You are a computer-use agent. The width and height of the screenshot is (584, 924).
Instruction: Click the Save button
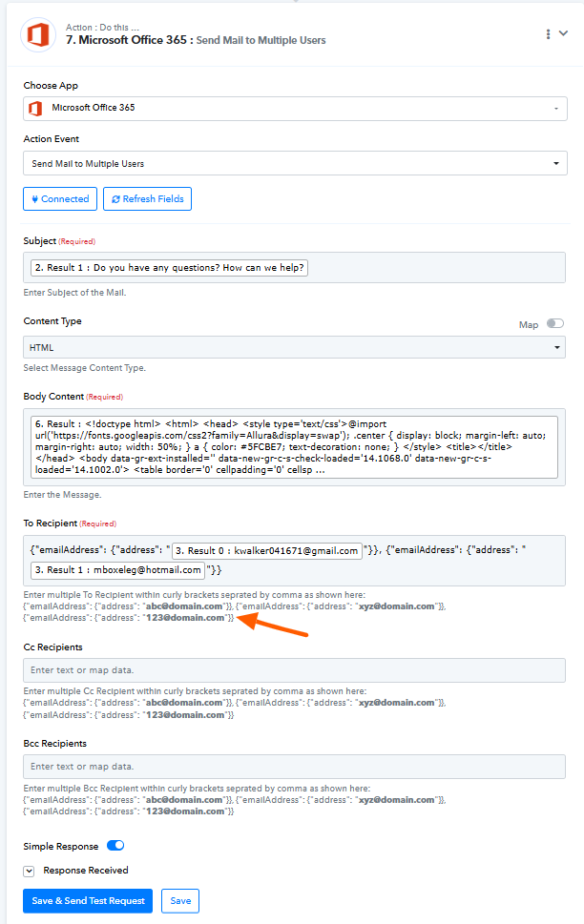pyautogui.click(x=179, y=901)
